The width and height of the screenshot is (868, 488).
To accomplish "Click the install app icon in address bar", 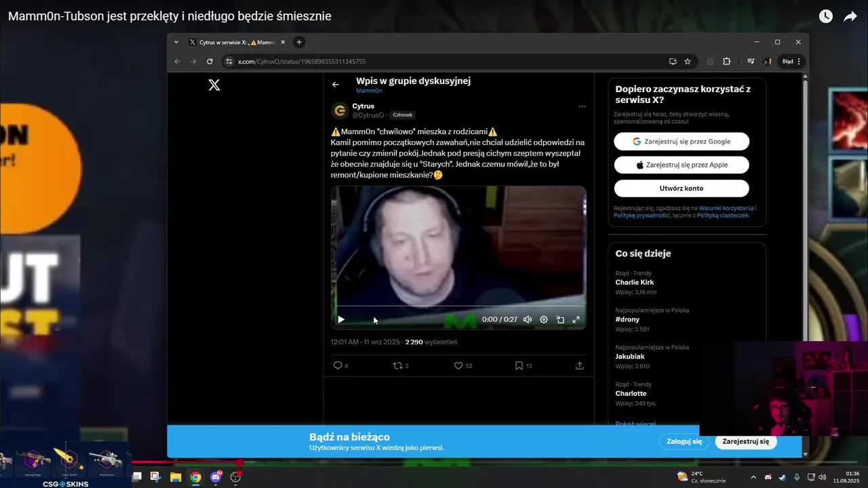I will point(673,61).
